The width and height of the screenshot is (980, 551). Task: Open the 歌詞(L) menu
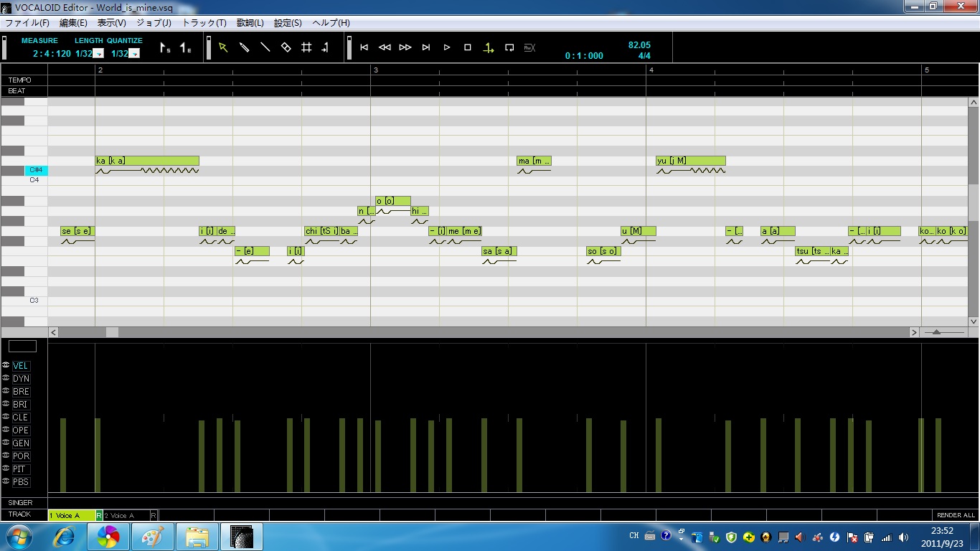coord(250,23)
